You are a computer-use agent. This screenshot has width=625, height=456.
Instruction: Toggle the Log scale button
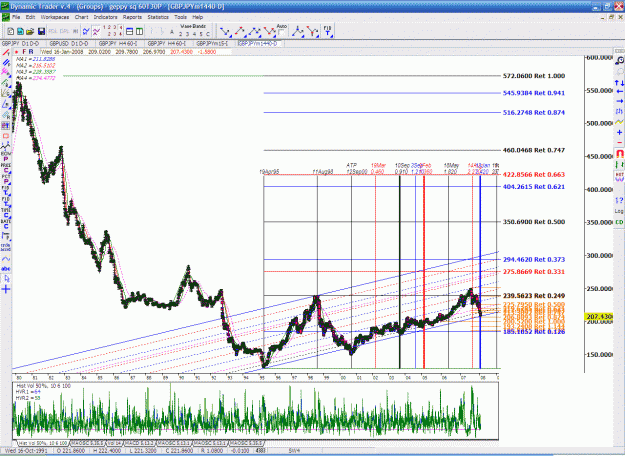[619, 211]
